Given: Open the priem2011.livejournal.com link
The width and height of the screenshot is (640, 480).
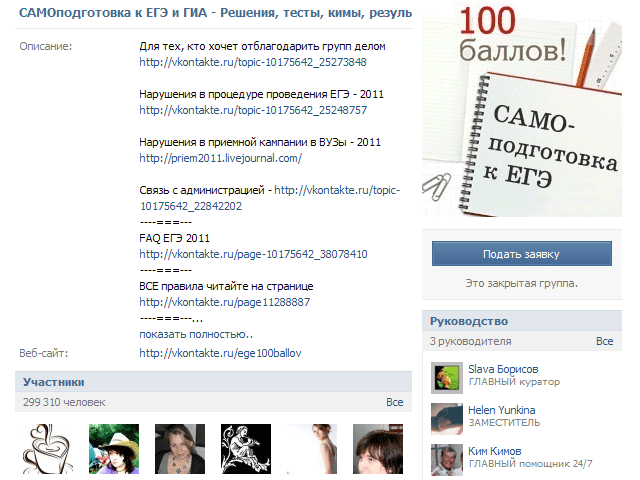Looking at the screenshot, I should click(x=220, y=158).
